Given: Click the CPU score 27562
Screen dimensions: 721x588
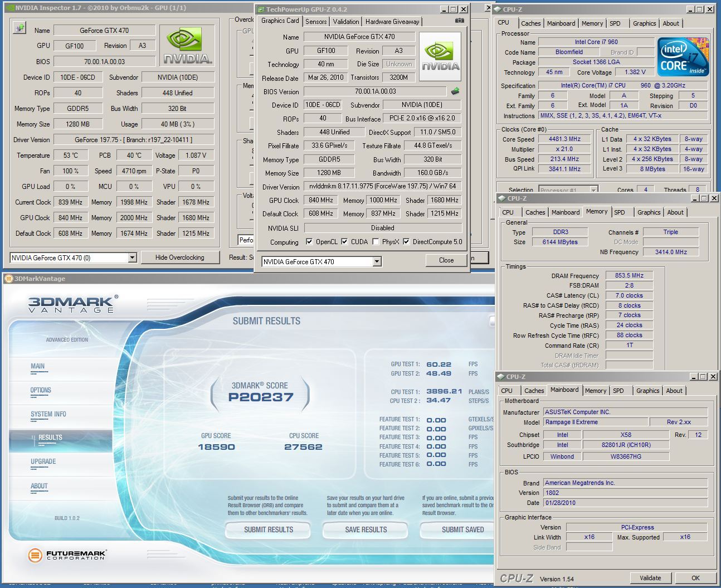Looking at the screenshot, I should coord(303,447).
